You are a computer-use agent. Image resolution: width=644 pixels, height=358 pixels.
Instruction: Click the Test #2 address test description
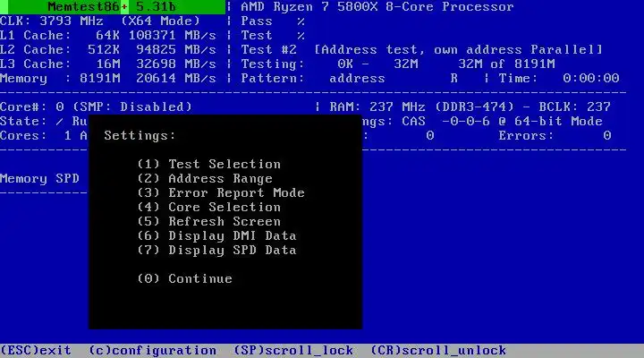tap(422, 50)
